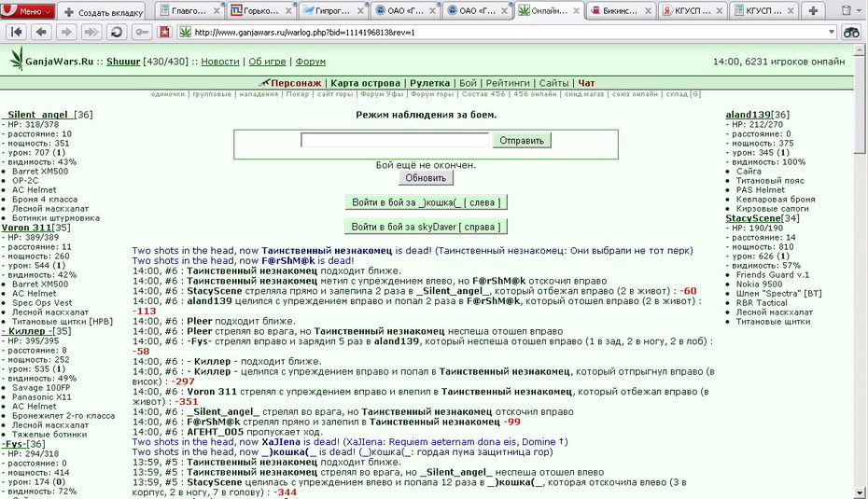The image size is (868, 499).
Task: Click the vertical page scrollbar
Action: (860, 271)
